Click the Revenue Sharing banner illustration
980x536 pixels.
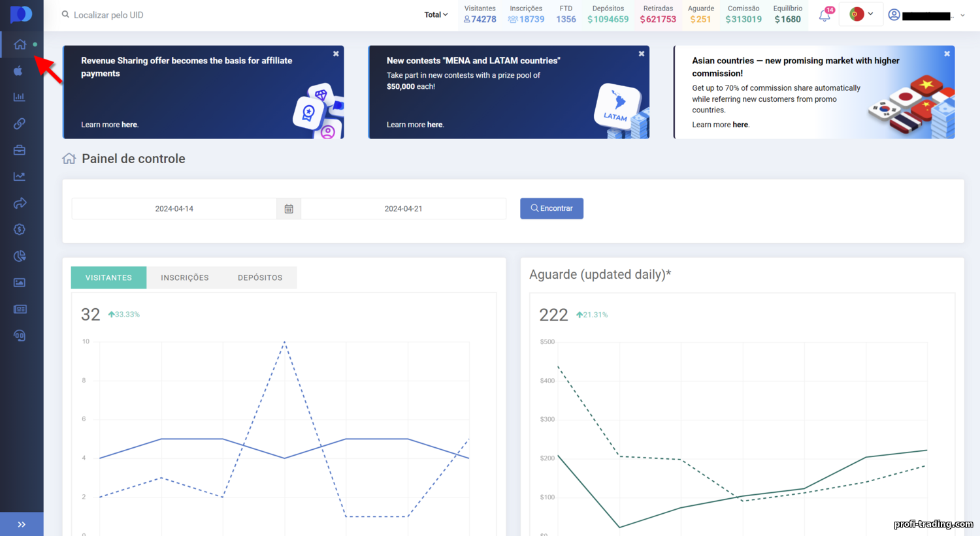[318, 110]
